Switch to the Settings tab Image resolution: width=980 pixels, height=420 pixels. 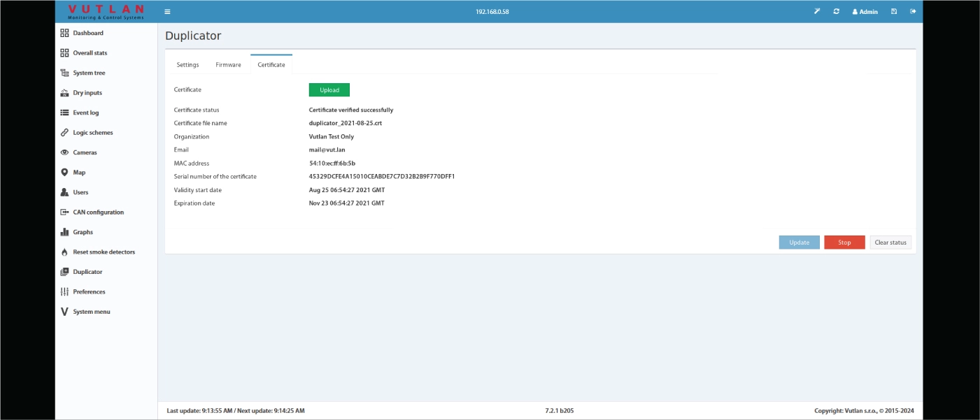187,65
